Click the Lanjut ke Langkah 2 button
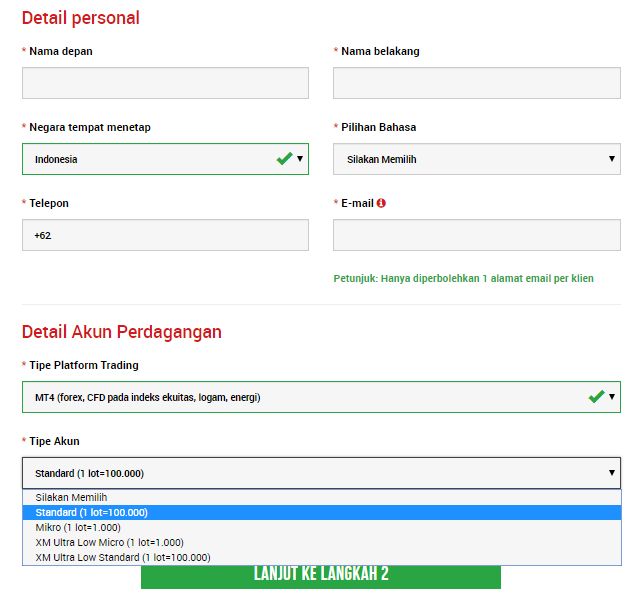639x595 pixels. [321, 577]
